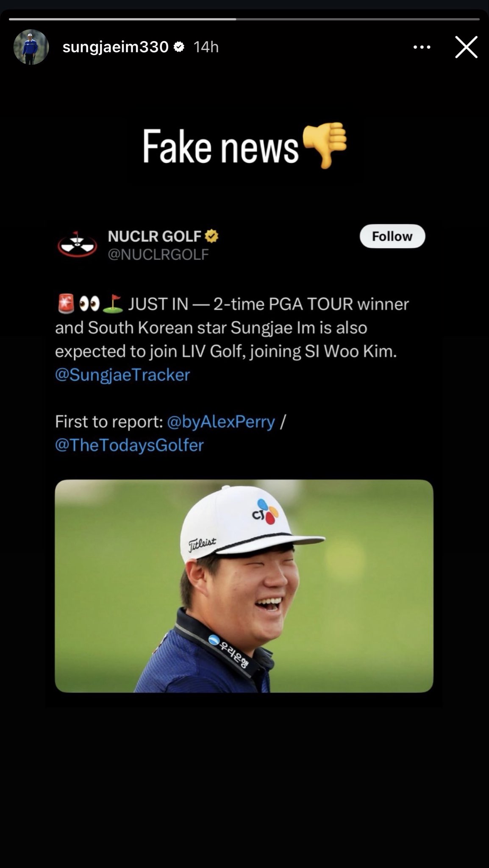Tap the Fake news text
The height and width of the screenshot is (868, 489).
click(220, 147)
